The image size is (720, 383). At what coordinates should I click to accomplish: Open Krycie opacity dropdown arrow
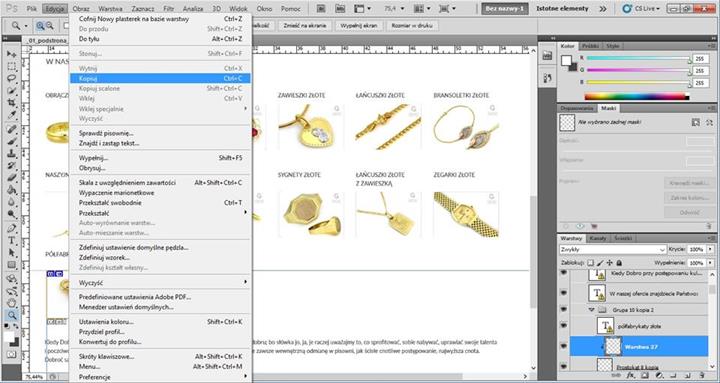click(710, 249)
